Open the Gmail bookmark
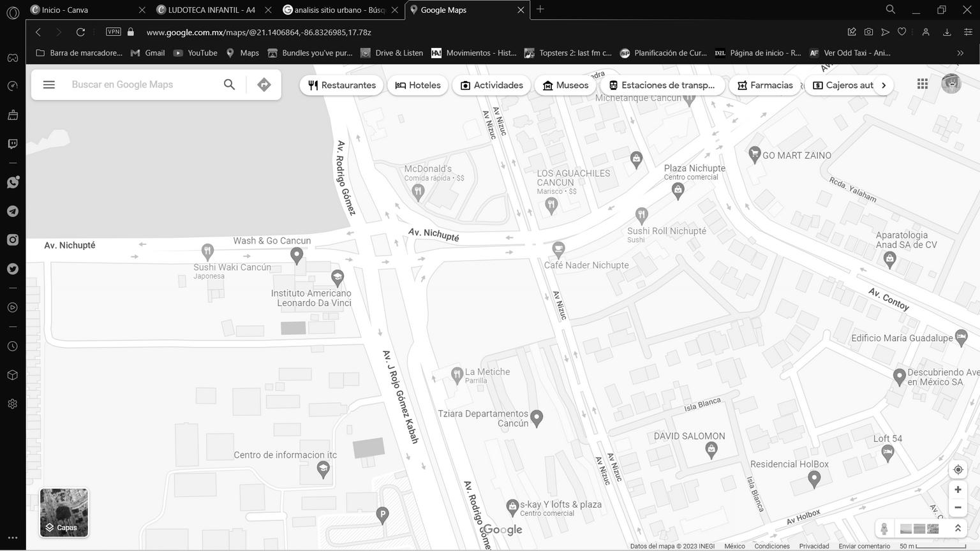Screen dimensions: 980x551 [148, 53]
